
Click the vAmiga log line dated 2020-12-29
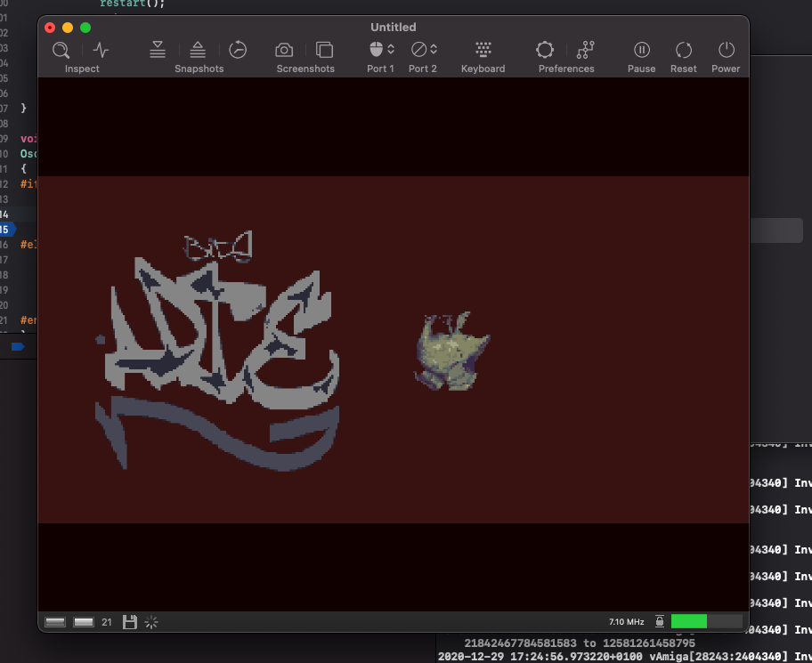coord(624,657)
